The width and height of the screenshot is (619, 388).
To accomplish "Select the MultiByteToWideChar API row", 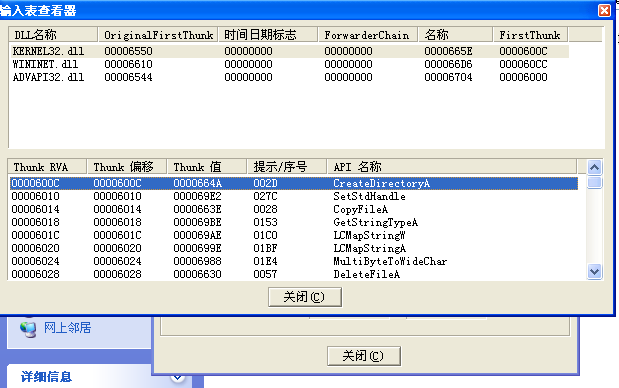I will click(294, 261).
